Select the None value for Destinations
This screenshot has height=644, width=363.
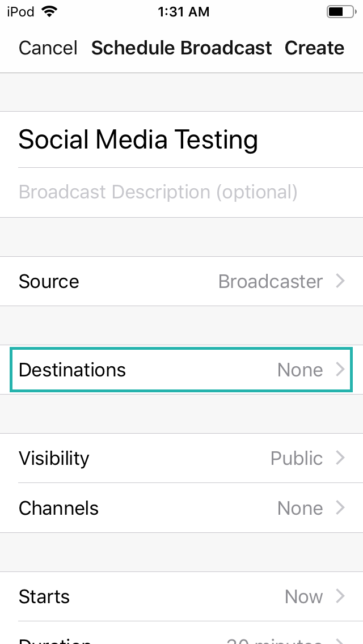pos(300,370)
